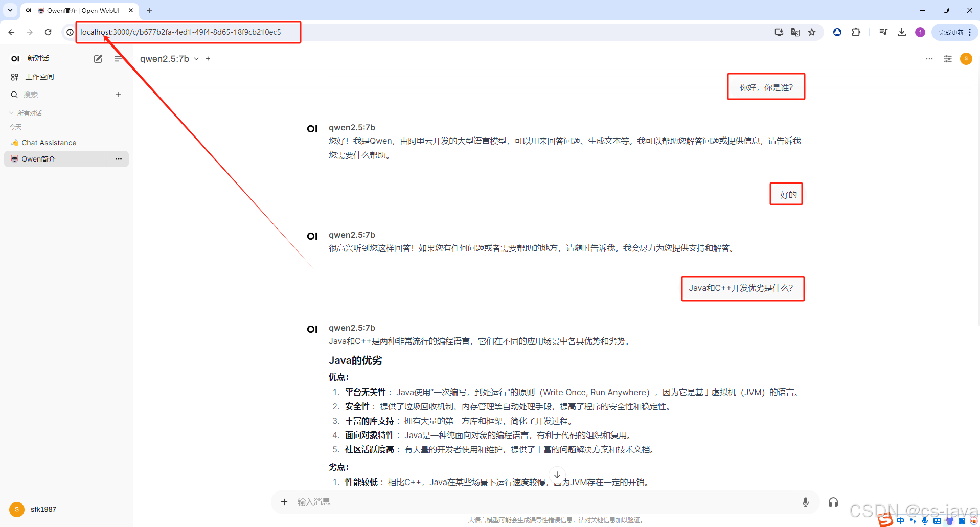The image size is (980, 527).
Task: Click the plus icon beside the search field
Action: pyautogui.click(x=119, y=95)
